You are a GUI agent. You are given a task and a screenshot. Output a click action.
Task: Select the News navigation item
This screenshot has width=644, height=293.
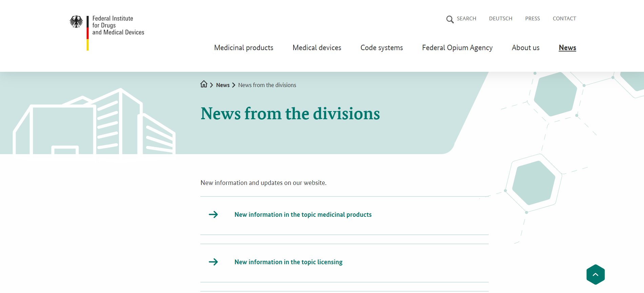[x=567, y=48]
